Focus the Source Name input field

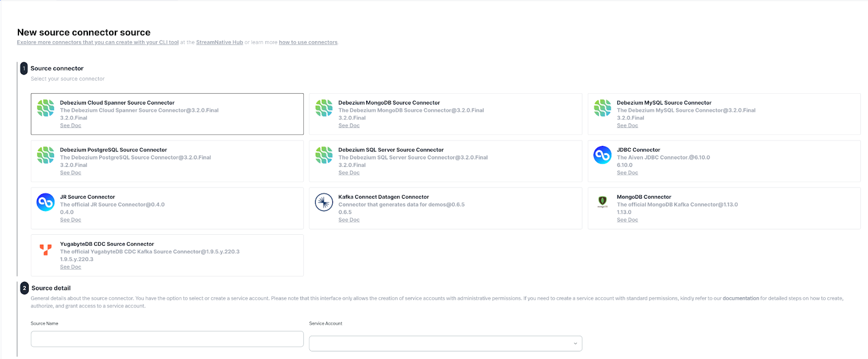coord(167,339)
